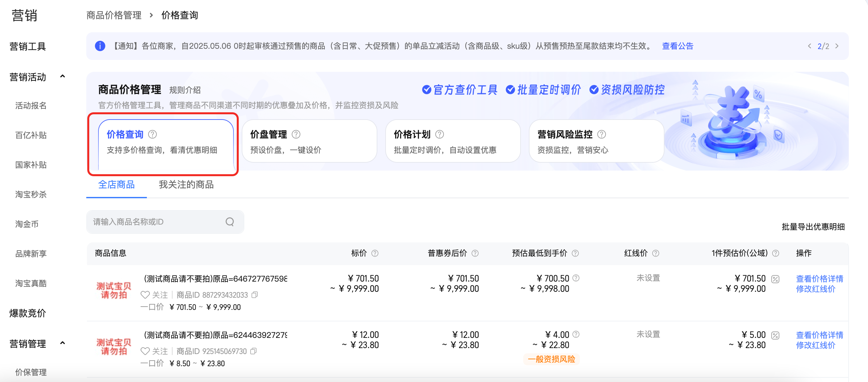Click 商品价格管理 breadcrumb link

pyautogui.click(x=114, y=15)
